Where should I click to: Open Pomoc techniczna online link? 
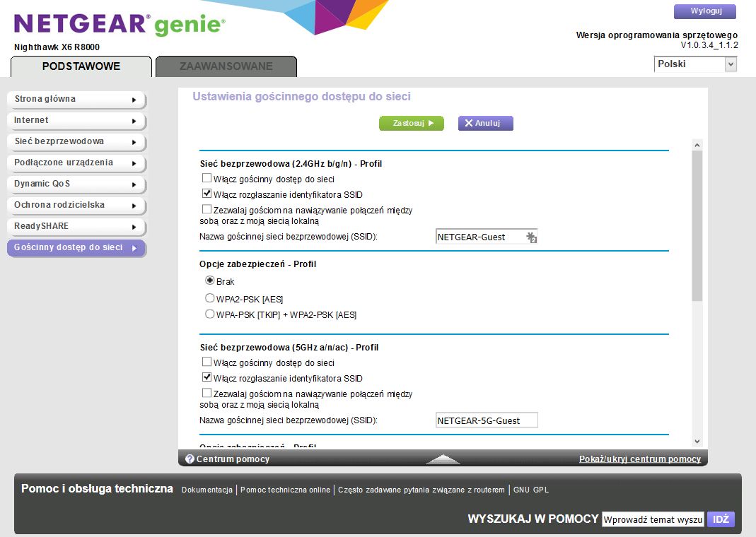pos(286,490)
